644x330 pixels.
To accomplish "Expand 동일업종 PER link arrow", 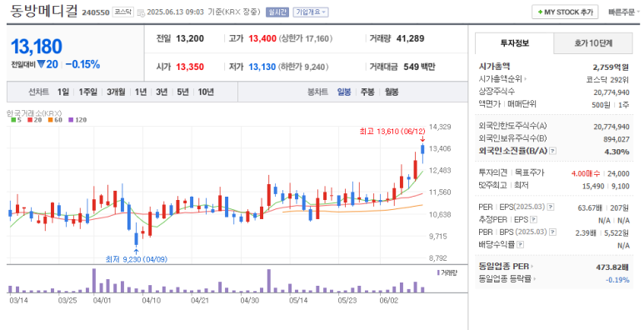I will click(532, 267).
